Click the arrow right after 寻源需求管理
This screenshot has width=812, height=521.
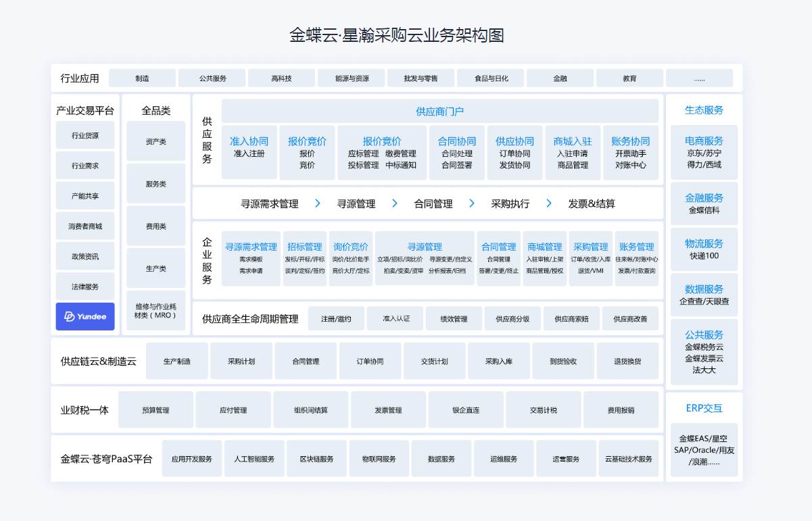(317, 203)
